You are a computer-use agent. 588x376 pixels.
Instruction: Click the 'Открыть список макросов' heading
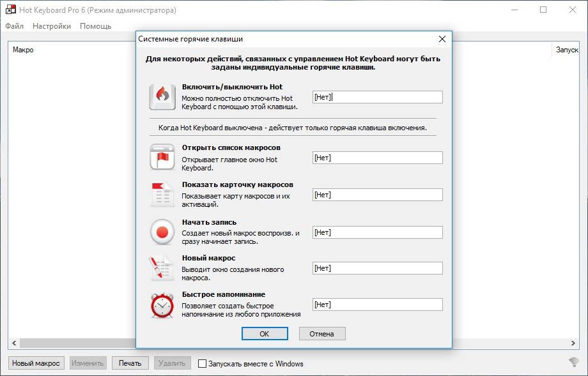click(231, 147)
